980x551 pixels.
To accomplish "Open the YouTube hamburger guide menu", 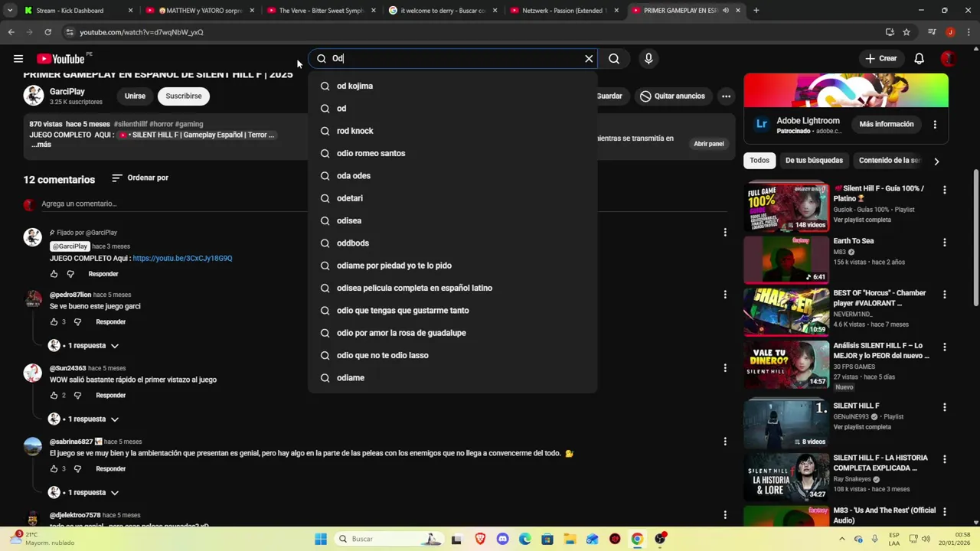I will point(18,58).
